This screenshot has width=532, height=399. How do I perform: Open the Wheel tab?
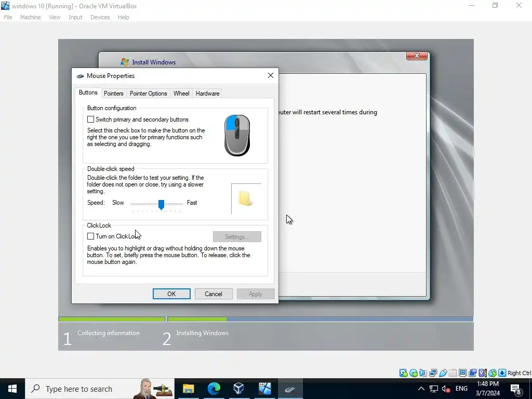pos(181,94)
